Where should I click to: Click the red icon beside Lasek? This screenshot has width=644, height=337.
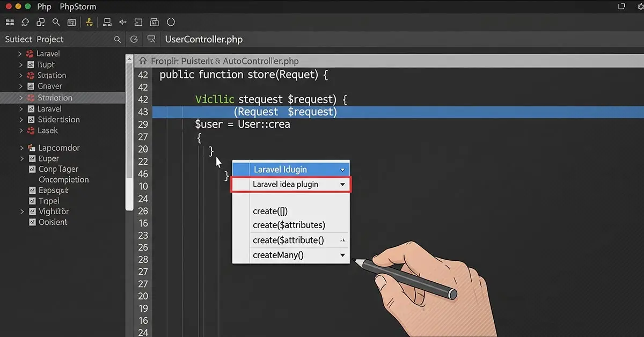coord(30,130)
